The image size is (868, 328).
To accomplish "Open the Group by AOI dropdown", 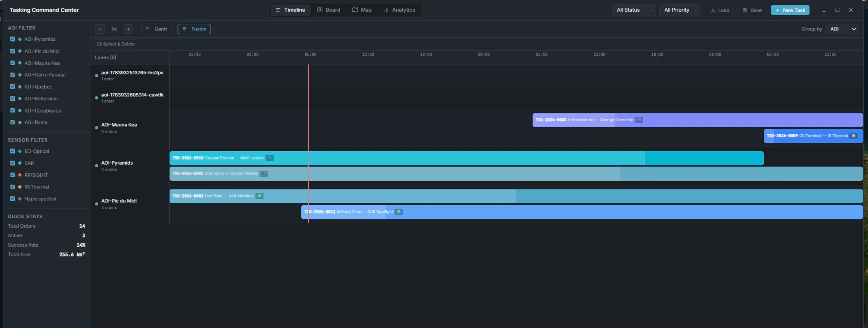I will pos(842,29).
